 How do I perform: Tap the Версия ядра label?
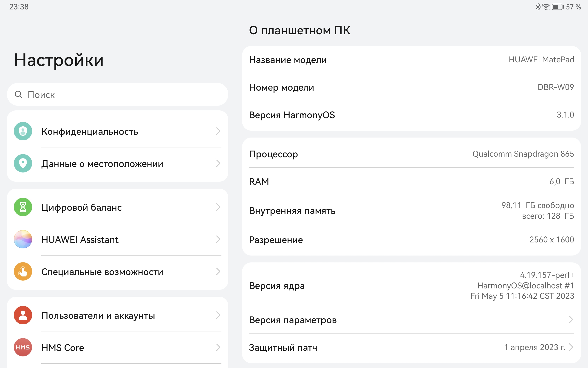[277, 285]
